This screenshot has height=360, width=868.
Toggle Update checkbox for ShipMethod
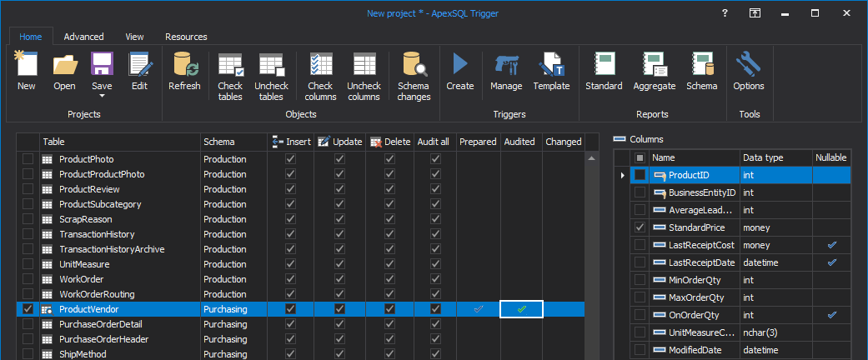pyautogui.click(x=340, y=354)
